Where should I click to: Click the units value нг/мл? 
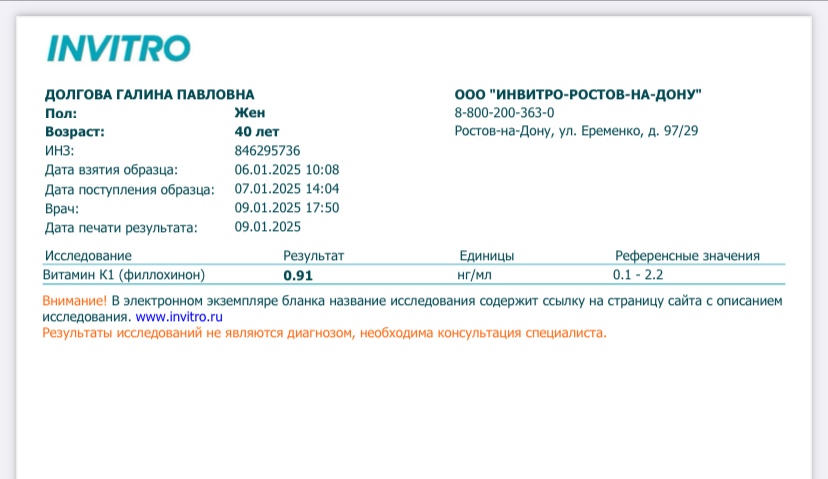coord(474,275)
